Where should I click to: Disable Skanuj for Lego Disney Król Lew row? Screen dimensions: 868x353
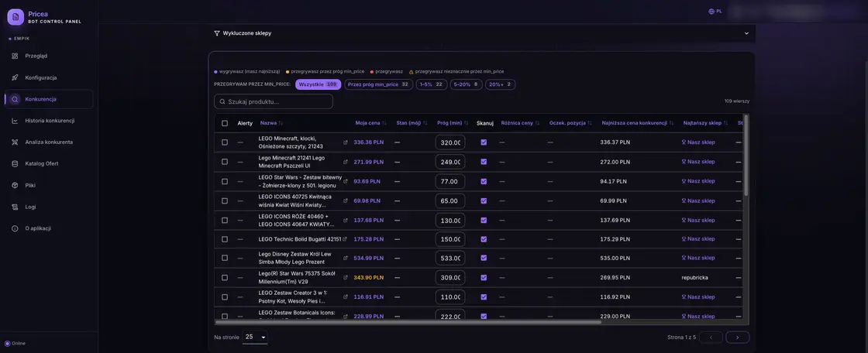[x=484, y=258]
